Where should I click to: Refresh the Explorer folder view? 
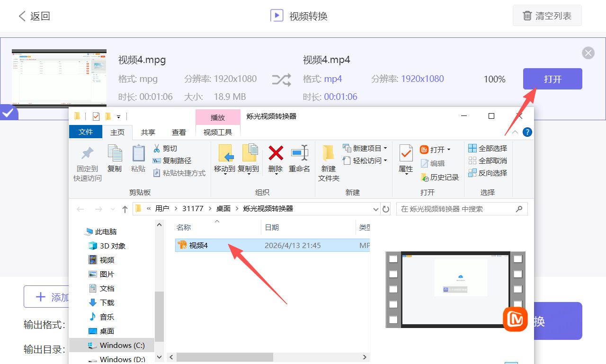point(386,209)
